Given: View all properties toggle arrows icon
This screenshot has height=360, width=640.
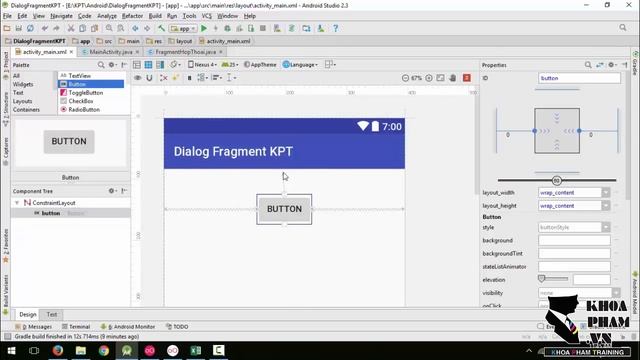Looking at the screenshot, I should [600, 65].
